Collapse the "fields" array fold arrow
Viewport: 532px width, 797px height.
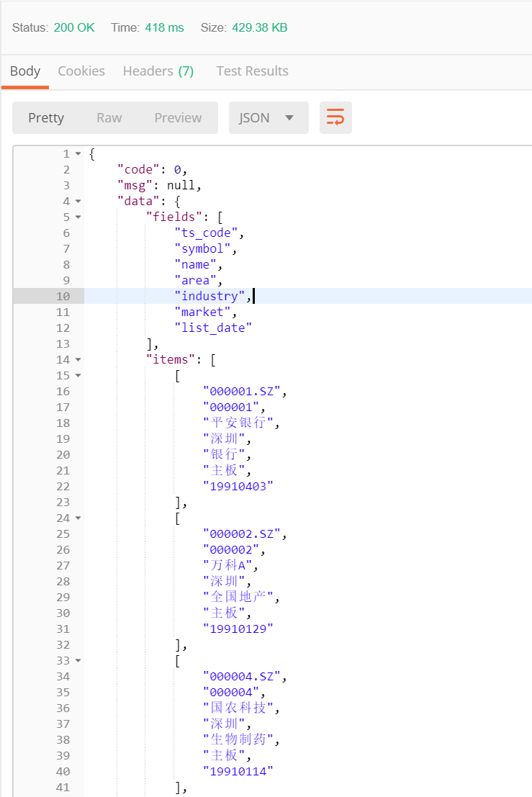point(78,217)
